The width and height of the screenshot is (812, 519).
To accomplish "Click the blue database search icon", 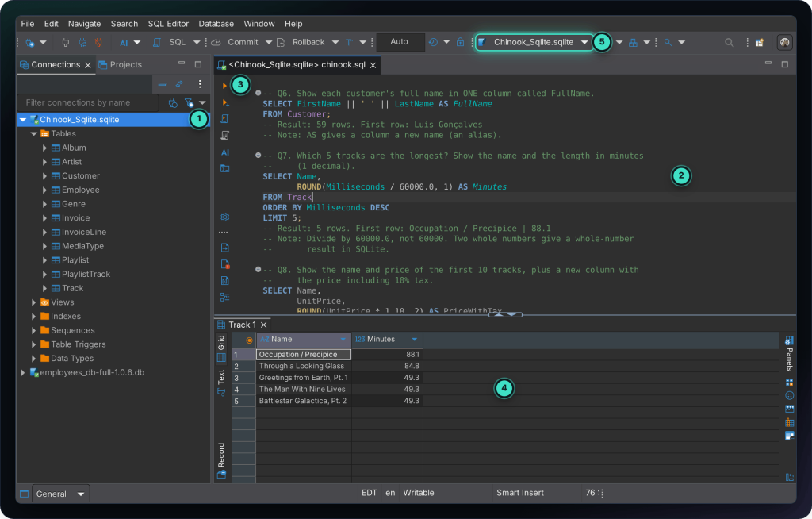I will pyautogui.click(x=668, y=43).
